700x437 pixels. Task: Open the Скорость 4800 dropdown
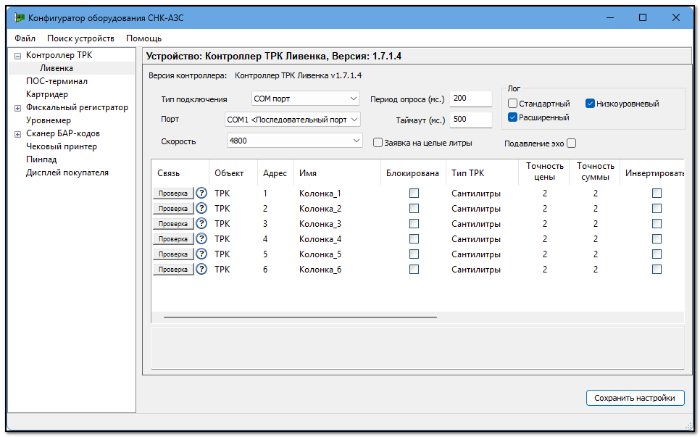[x=295, y=141]
